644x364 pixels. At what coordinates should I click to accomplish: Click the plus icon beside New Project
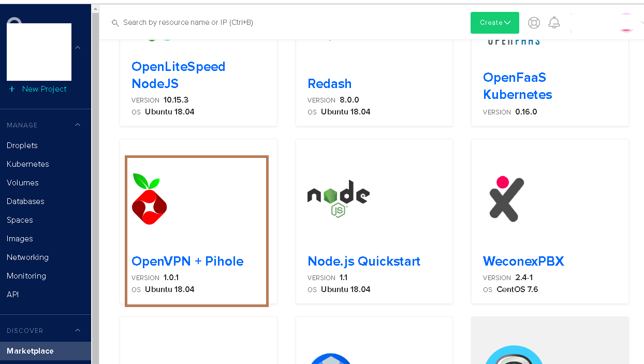point(12,89)
